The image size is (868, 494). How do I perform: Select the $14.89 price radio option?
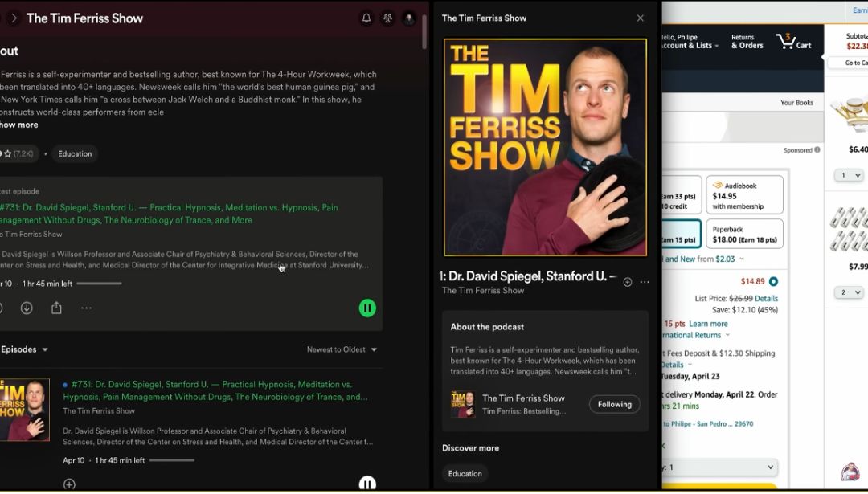pyautogui.click(x=773, y=282)
